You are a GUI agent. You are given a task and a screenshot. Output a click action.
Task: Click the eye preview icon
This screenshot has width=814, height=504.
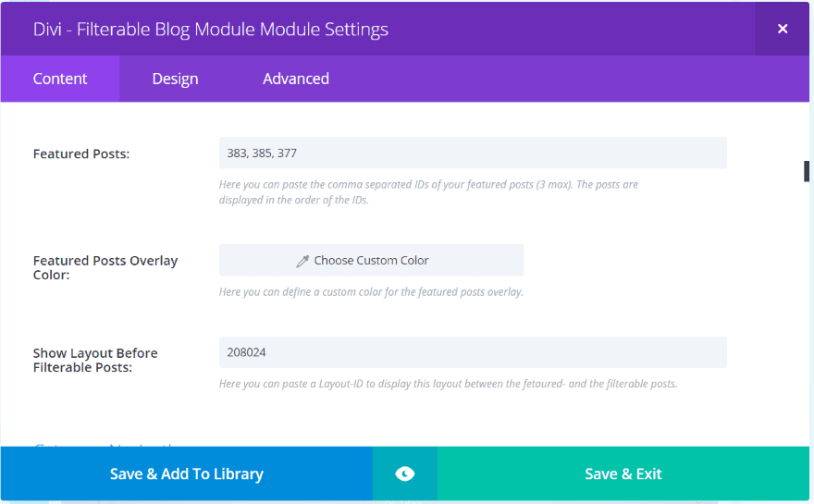tap(404, 473)
